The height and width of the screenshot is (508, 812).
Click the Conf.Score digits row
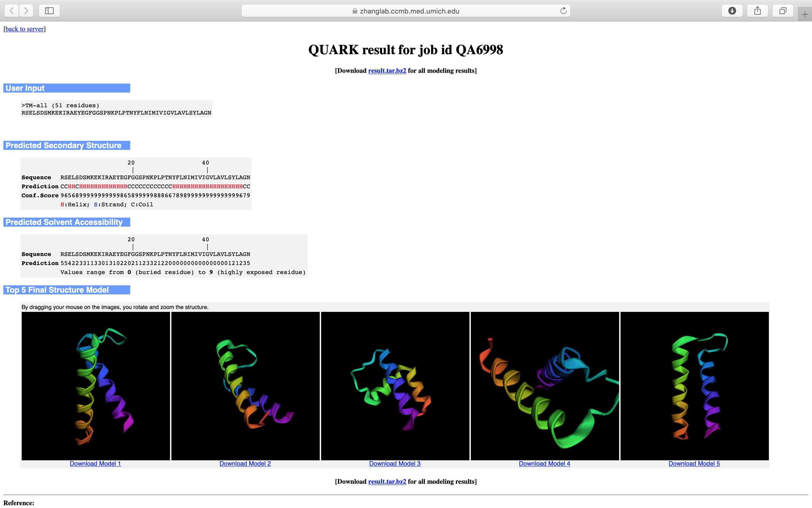[155, 196]
